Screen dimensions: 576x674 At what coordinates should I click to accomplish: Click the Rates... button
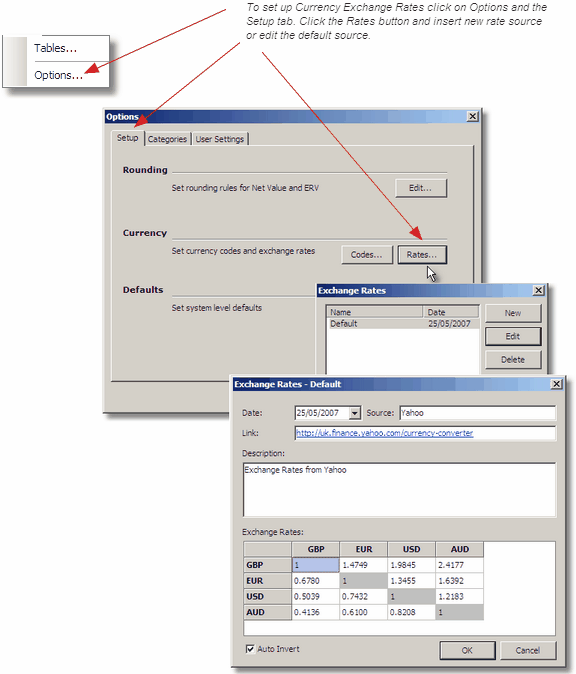(x=422, y=254)
